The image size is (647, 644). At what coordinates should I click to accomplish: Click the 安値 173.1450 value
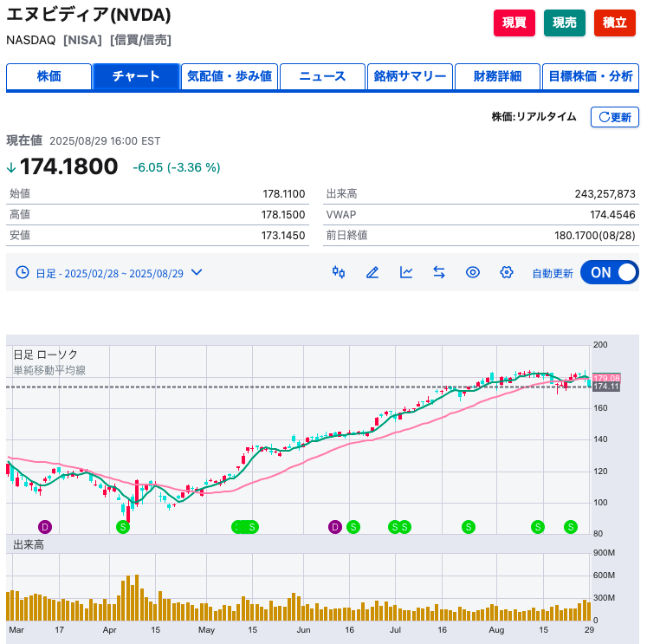click(x=283, y=235)
